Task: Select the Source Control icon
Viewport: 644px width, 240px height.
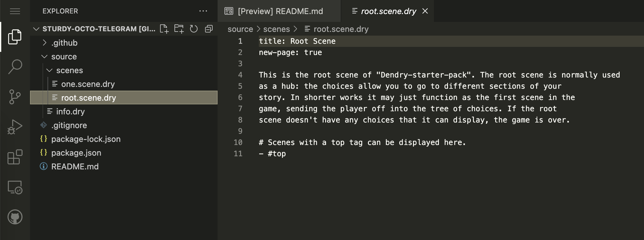Action: 15,97
